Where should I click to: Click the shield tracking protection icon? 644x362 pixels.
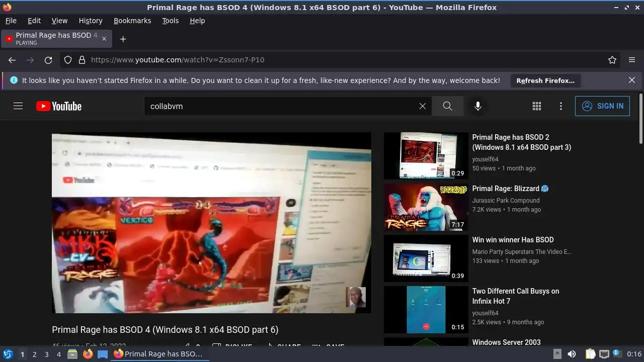click(x=68, y=60)
